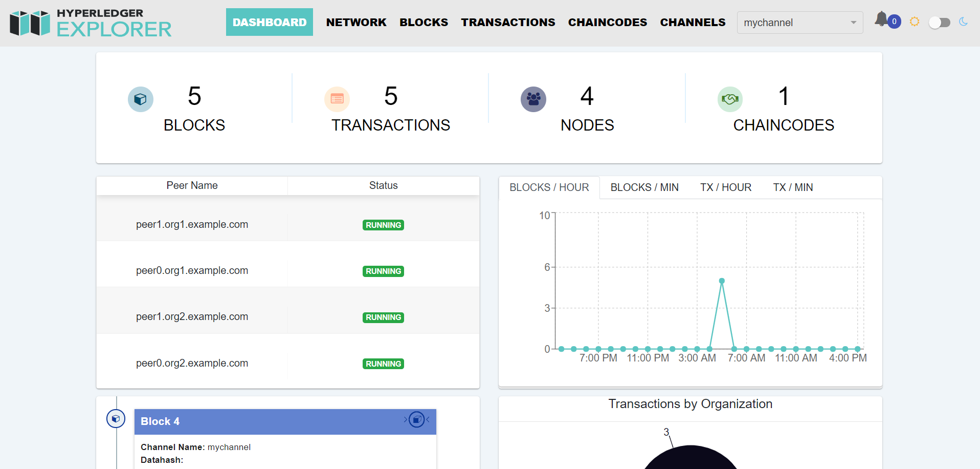Click the 1 Chaincodes count

point(784,96)
